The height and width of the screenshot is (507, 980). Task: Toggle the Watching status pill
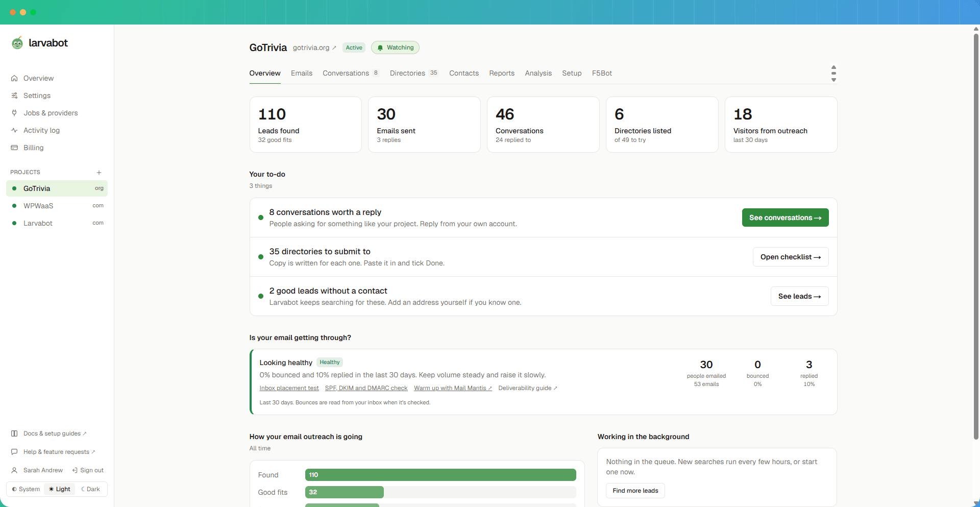[x=395, y=47]
